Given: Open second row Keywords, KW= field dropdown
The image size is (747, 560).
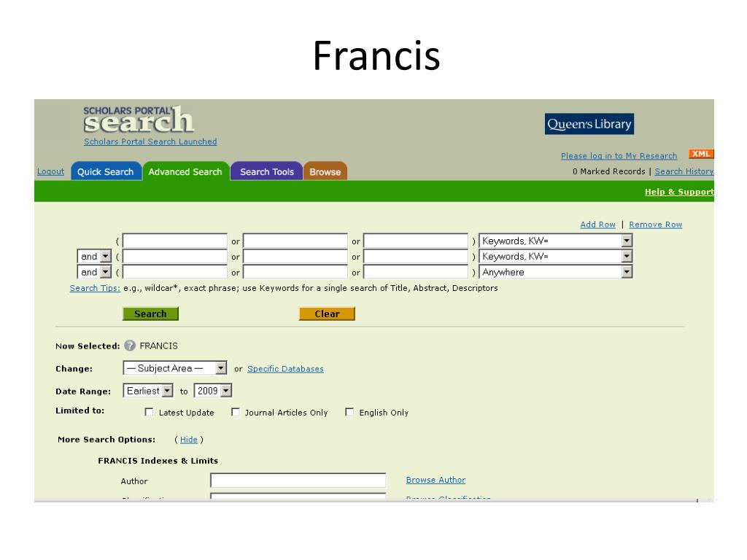Looking at the screenshot, I should pyautogui.click(x=555, y=257).
